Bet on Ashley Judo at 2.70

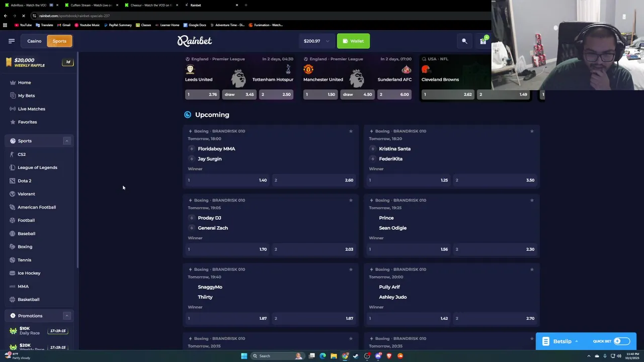495,318
